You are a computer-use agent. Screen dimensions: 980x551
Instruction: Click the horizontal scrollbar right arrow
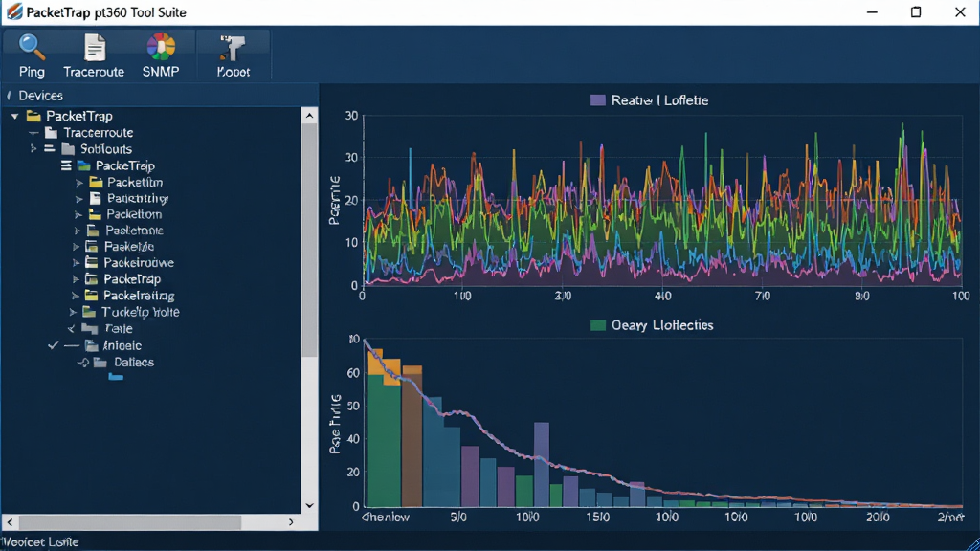pyautogui.click(x=291, y=521)
